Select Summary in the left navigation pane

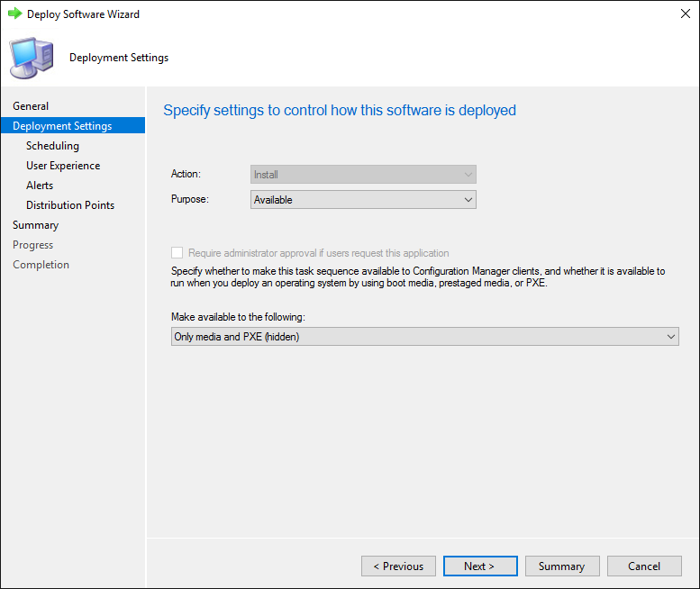(35, 225)
